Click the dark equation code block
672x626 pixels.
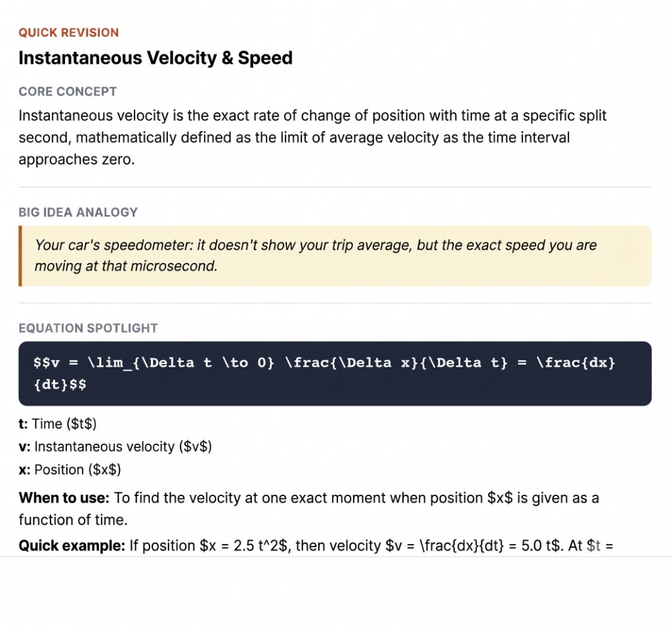pyautogui.click(x=335, y=373)
